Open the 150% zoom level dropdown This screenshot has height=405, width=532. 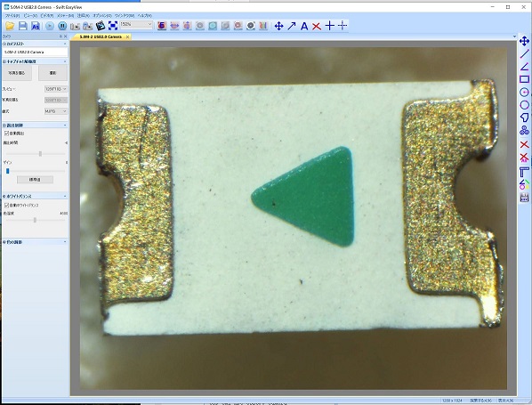pyautogui.click(x=136, y=24)
